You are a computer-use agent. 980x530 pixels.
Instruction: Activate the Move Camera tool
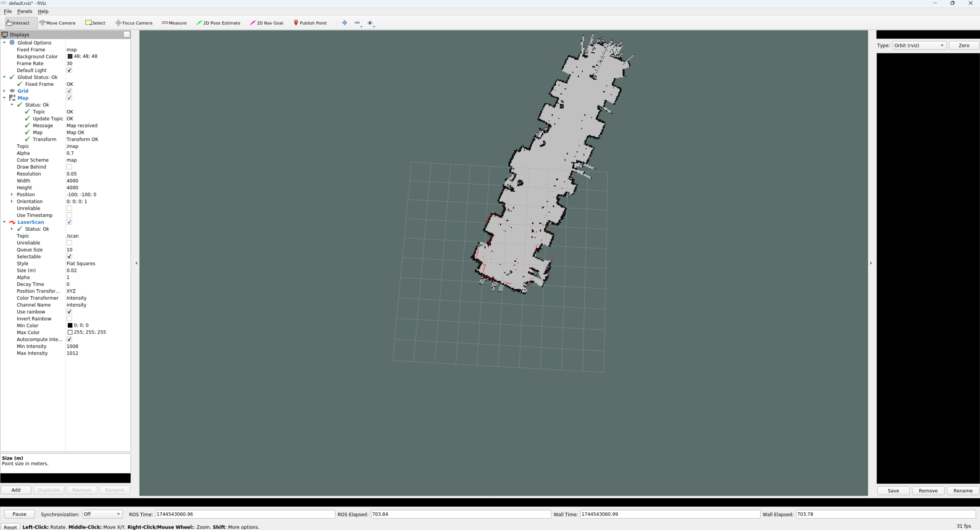click(x=57, y=22)
